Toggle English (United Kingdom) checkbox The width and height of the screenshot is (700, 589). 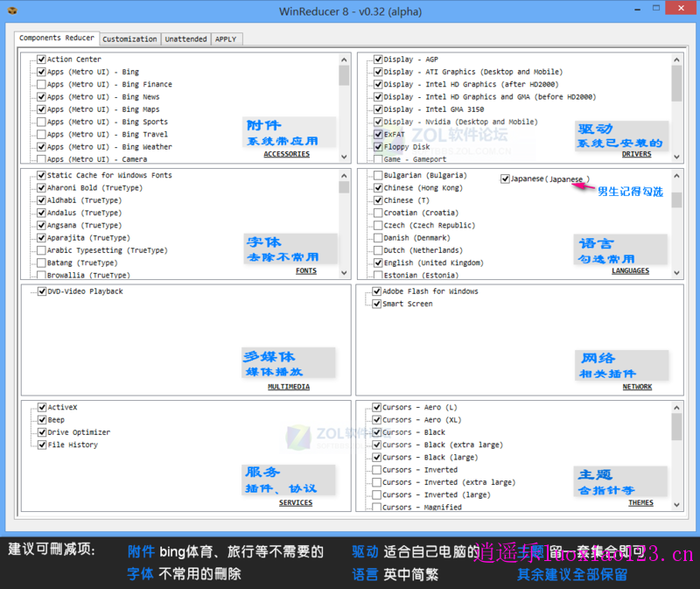point(378,263)
